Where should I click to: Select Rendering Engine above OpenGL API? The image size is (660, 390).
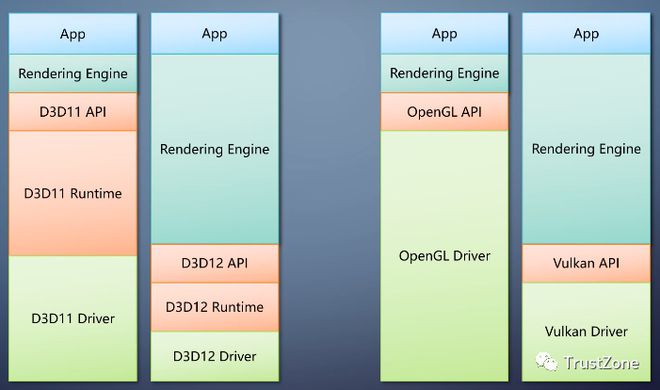(444, 74)
